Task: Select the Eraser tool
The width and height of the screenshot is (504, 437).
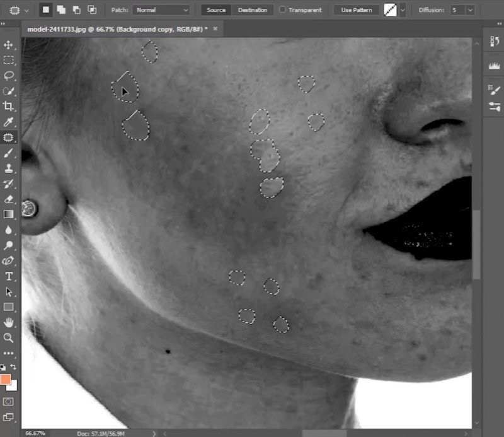Action: point(9,199)
